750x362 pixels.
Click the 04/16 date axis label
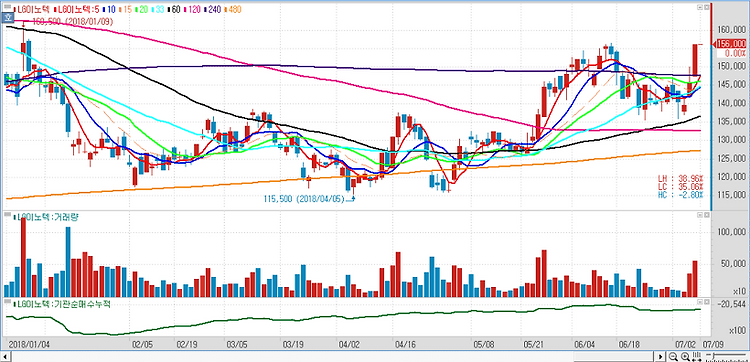(405, 344)
